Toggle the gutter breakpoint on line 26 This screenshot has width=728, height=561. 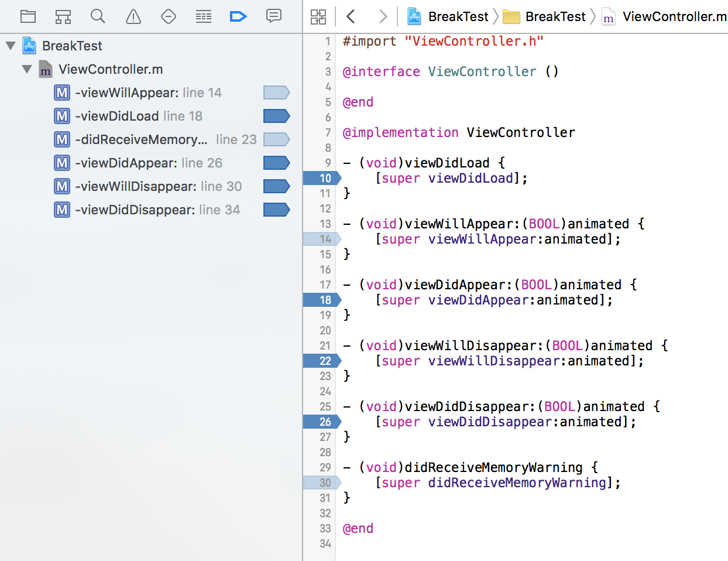pyautogui.click(x=322, y=422)
